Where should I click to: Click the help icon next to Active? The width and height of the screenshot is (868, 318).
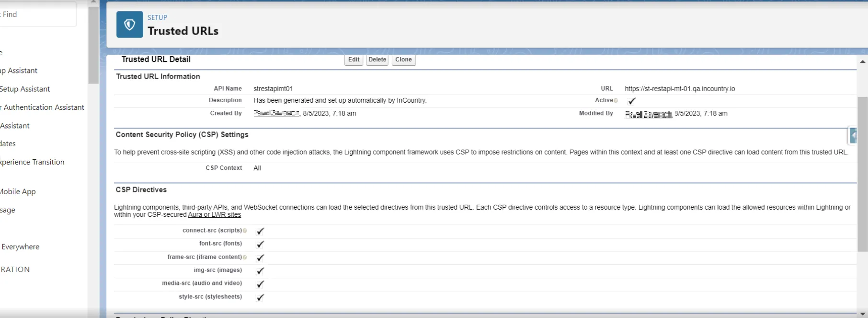[616, 101]
